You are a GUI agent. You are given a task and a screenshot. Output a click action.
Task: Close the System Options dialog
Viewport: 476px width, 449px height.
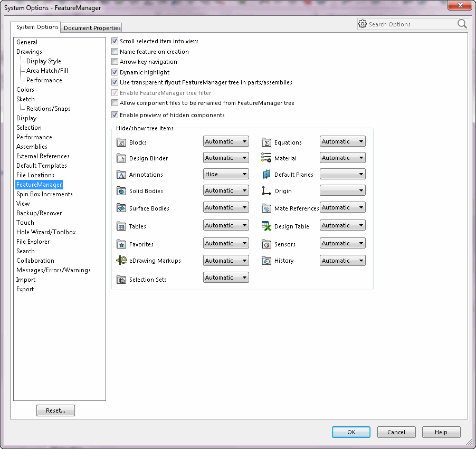click(460, 5)
